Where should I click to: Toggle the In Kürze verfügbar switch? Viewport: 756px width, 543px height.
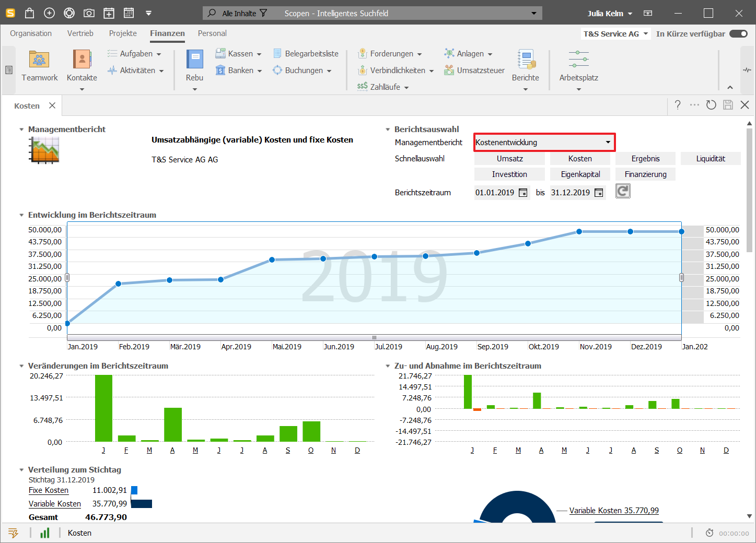739,33
